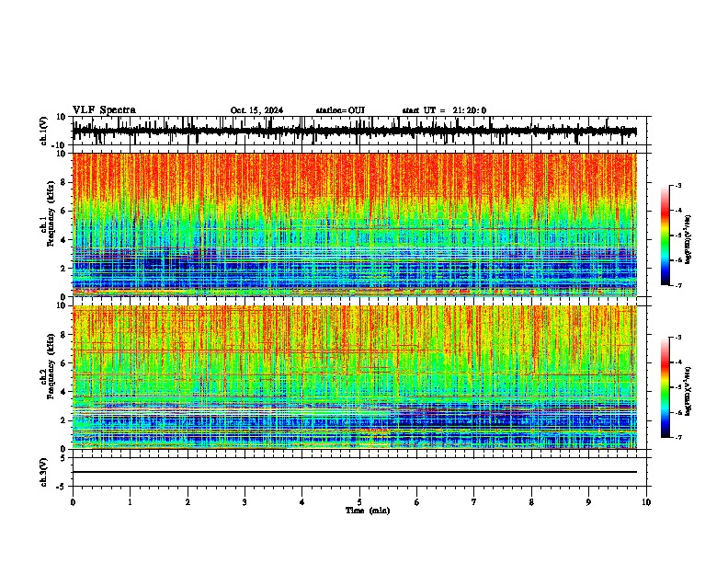Click the flat ch.3 voltage line
Viewport: 728px width, 563px height.
click(354, 472)
